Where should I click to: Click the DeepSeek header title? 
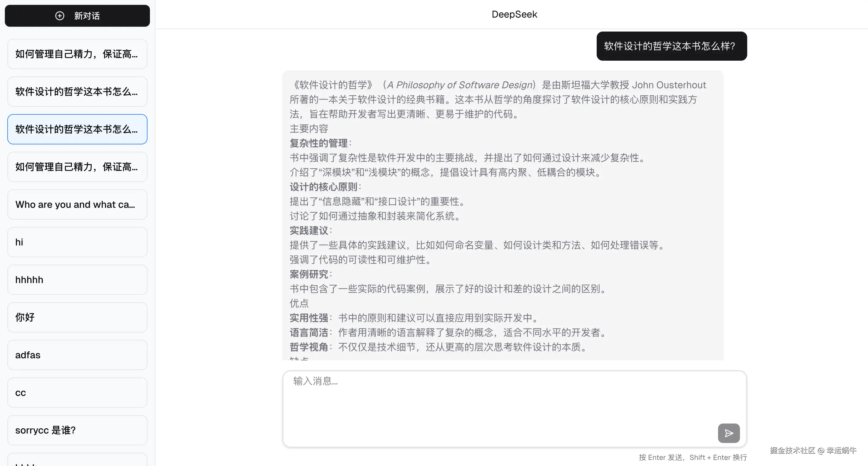pyautogui.click(x=514, y=14)
